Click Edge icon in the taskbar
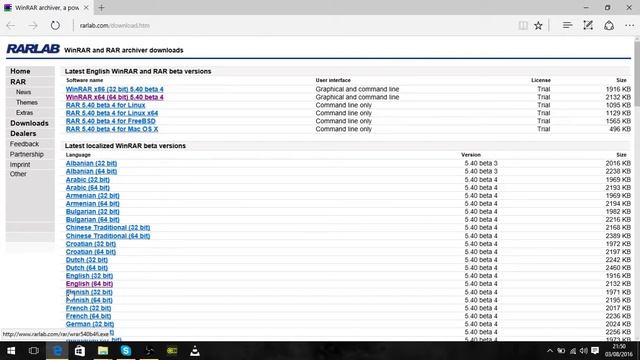640x360 pixels. click(57, 351)
